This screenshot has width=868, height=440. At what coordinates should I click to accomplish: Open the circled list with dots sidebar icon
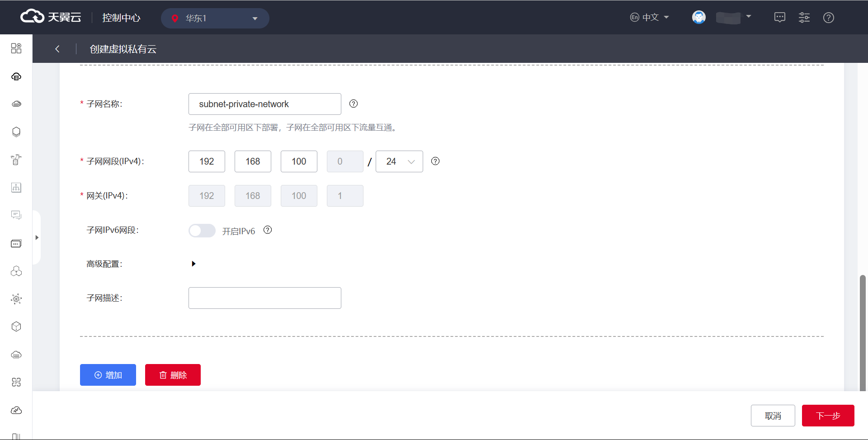pyautogui.click(x=16, y=299)
